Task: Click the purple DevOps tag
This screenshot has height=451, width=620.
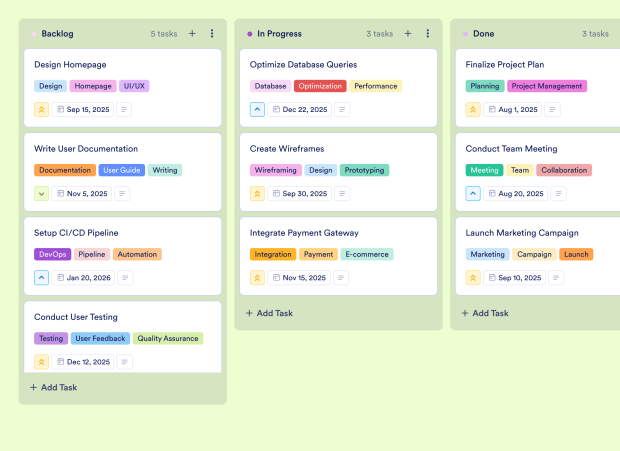Action: (x=53, y=255)
